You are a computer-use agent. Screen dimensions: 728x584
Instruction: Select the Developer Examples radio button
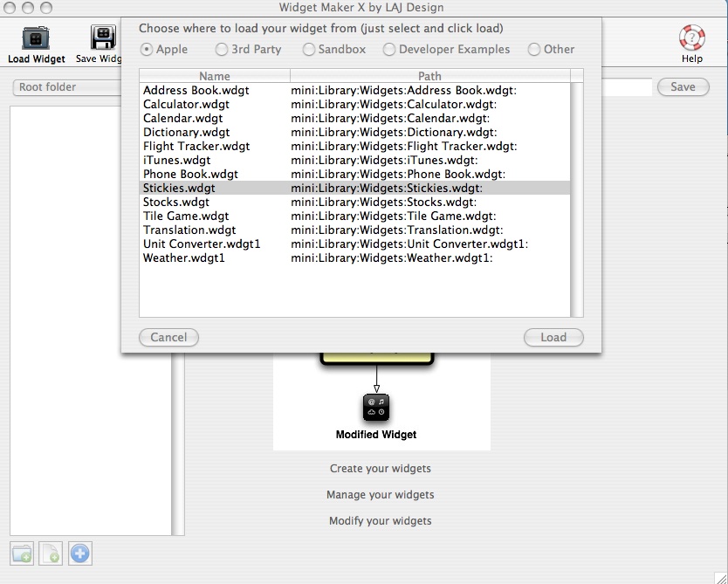pos(389,49)
